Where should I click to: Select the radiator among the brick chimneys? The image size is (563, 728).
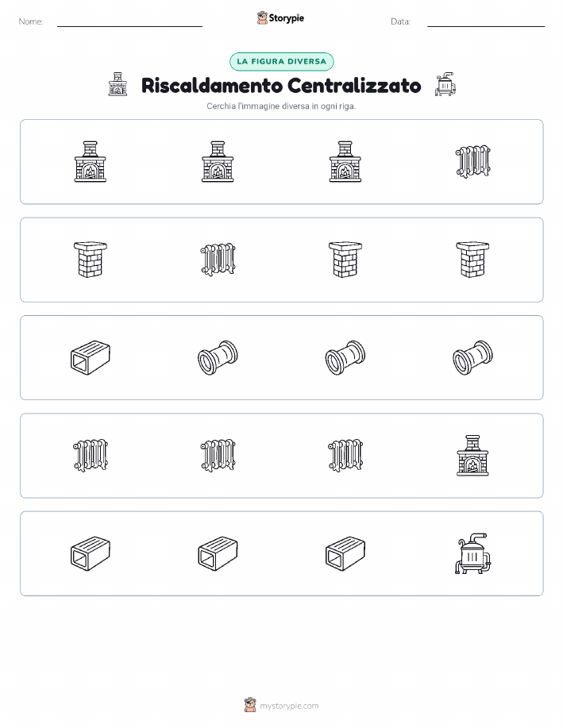218,260
